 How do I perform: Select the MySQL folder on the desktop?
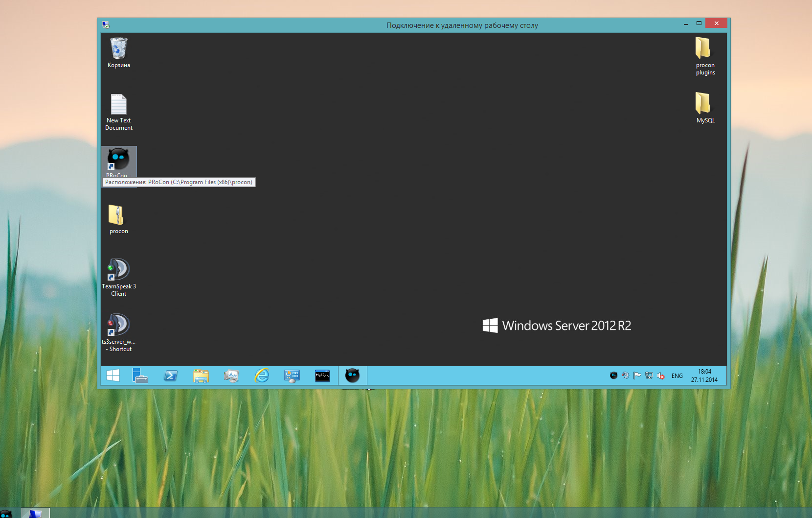tap(705, 108)
